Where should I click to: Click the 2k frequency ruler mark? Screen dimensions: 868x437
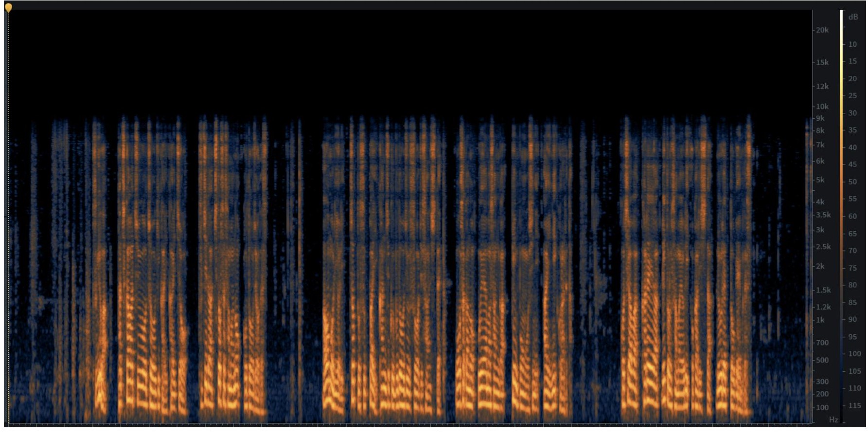point(820,266)
